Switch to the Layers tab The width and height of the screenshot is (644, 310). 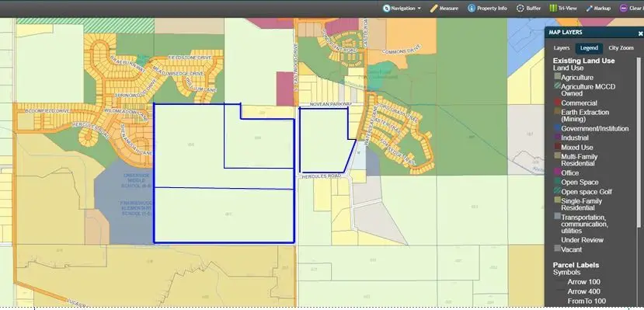(562, 48)
